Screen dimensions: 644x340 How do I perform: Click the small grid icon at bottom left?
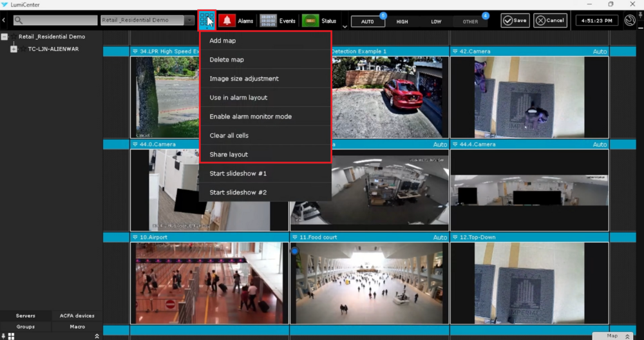(11, 336)
